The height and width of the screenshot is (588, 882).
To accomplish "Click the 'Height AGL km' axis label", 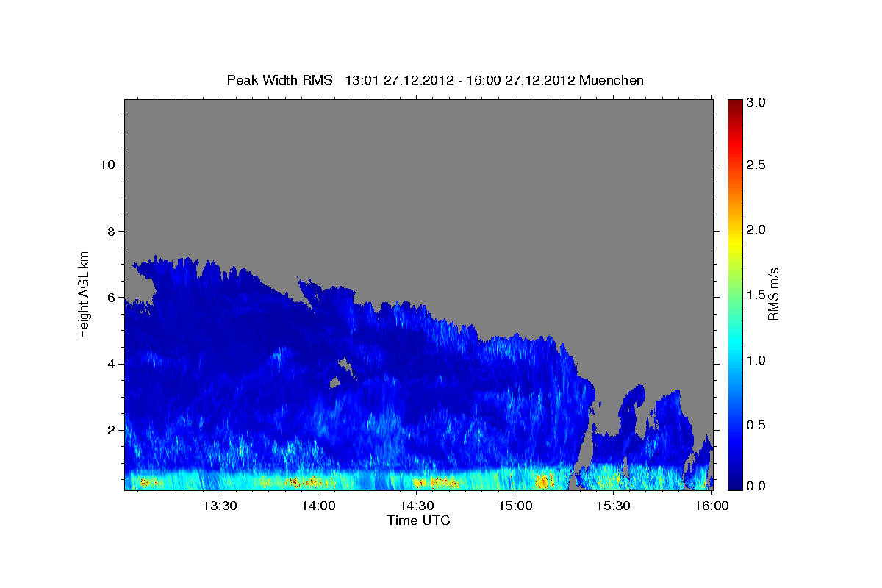I will click(85, 294).
